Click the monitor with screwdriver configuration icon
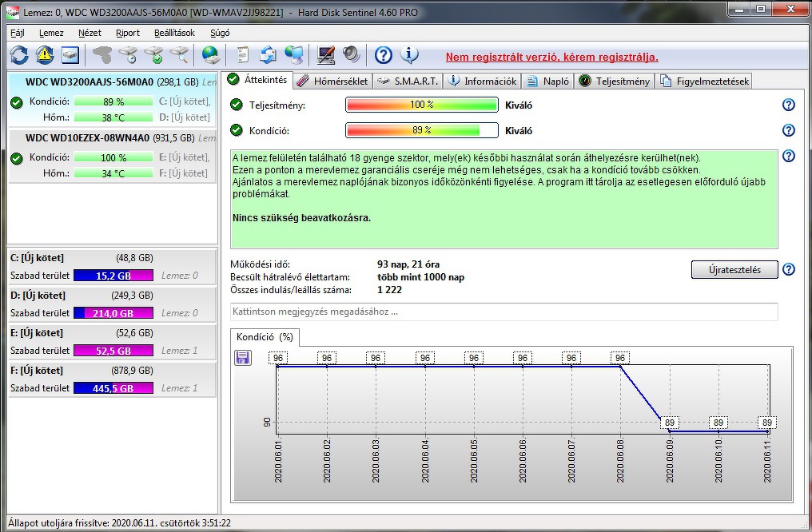This screenshot has height=532, width=812. [326, 54]
